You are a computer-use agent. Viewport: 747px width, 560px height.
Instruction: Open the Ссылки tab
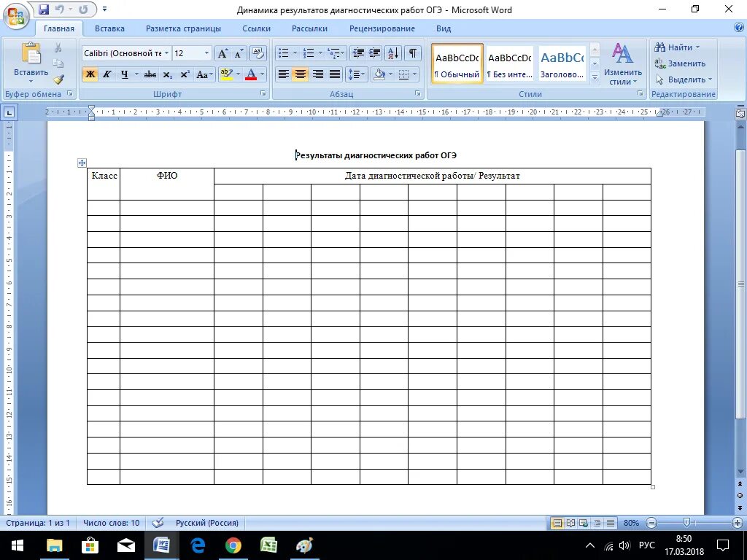(256, 28)
